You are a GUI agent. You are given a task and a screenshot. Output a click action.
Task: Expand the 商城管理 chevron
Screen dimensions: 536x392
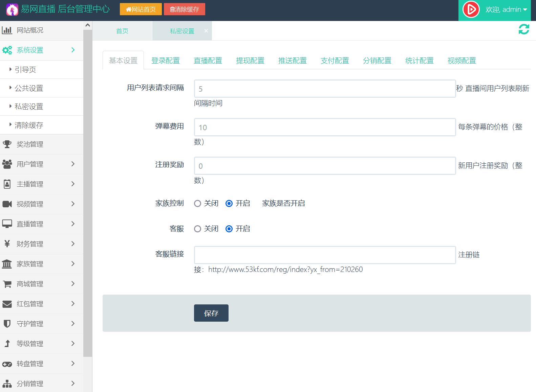[73, 284]
